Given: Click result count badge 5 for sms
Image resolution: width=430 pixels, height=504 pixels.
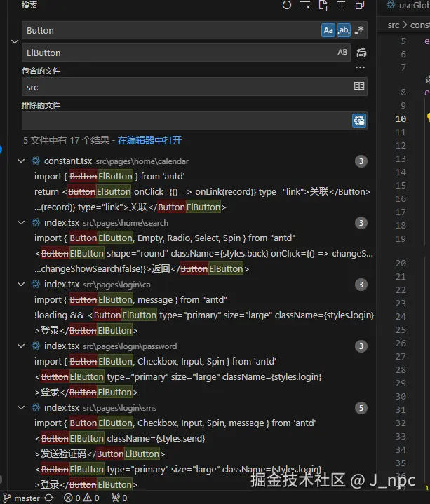Looking at the screenshot, I should point(361,408).
